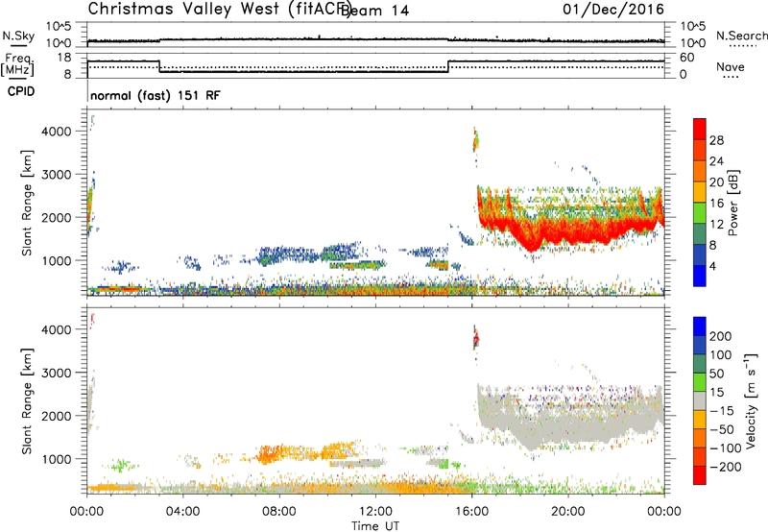The image size is (768, 532).
Task: Click the '10^5' tick beside N.Sky
Action: pos(59,26)
